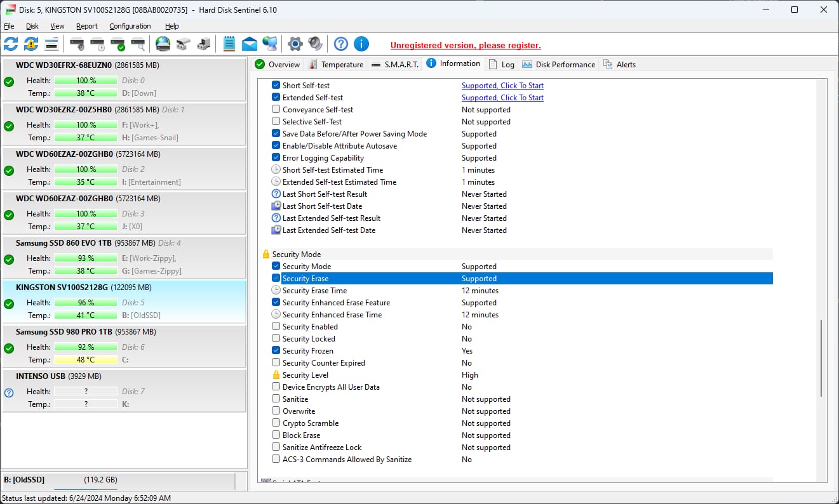The width and height of the screenshot is (839, 504).
Task: Click green status icon of Samsung SSD 860 EVO
Action: click(x=9, y=260)
